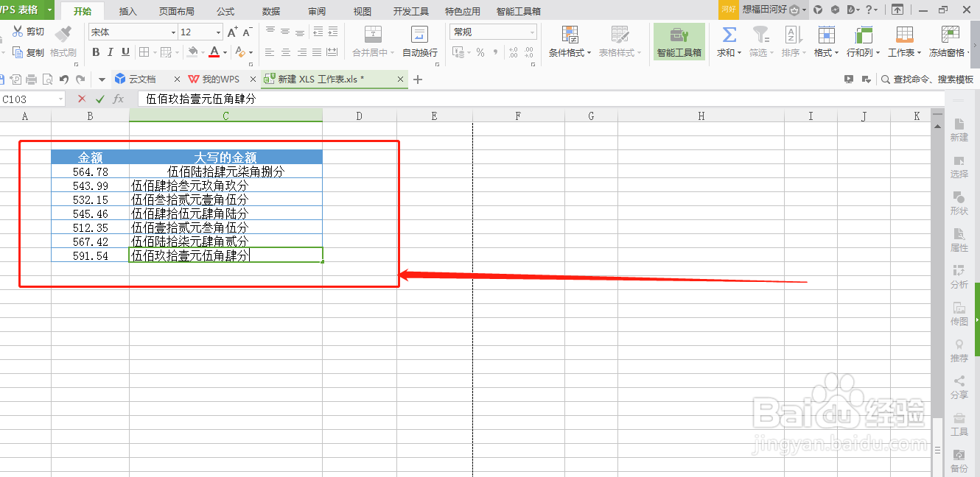Open Rows and Columns (行和列) menu
This screenshot has height=477, width=980.
click(x=863, y=41)
